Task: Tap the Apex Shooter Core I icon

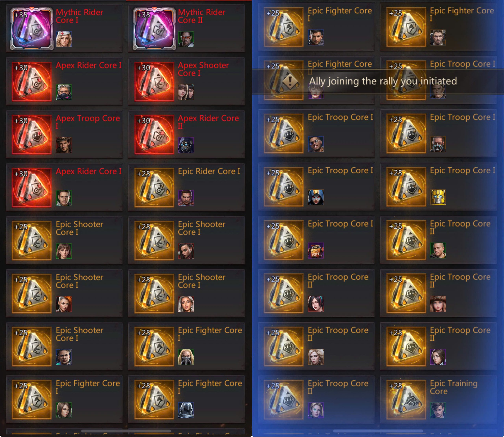Action: point(154,81)
